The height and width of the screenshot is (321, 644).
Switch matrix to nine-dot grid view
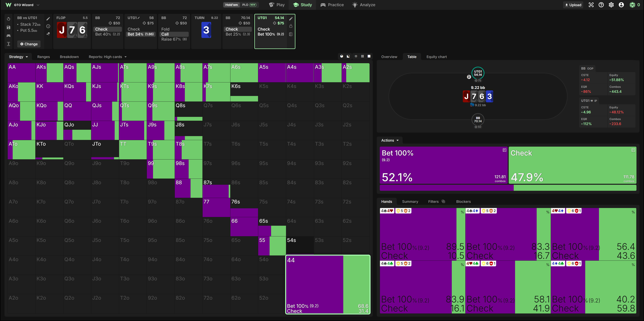[363, 56]
